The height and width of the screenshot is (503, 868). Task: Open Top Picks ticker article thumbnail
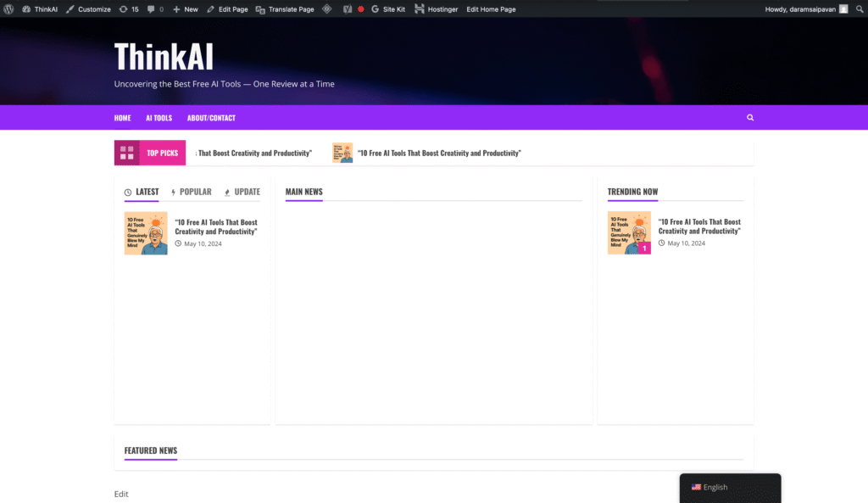(x=342, y=153)
